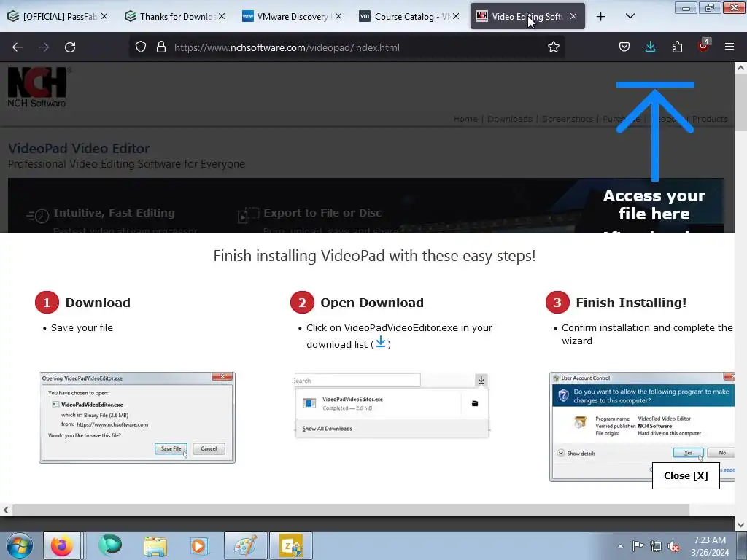Viewport: 747px width, 560px height.
Task: Open the green chat bubble taskbar app
Action: [110, 545]
